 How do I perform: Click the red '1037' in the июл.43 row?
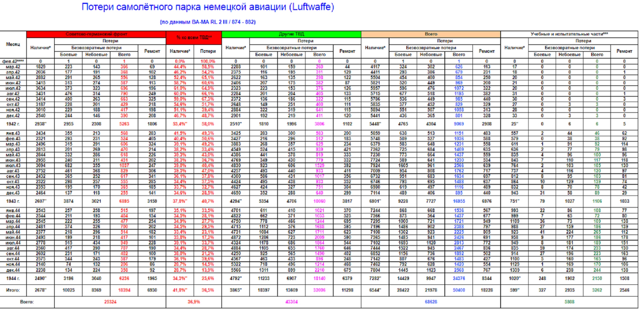point(124,165)
